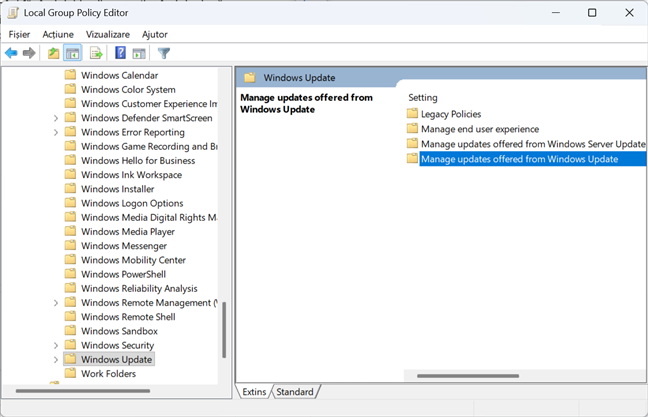Switch to the Extins tab
Viewport: 648px width, 417px height.
pyautogui.click(x=254, y=391)
